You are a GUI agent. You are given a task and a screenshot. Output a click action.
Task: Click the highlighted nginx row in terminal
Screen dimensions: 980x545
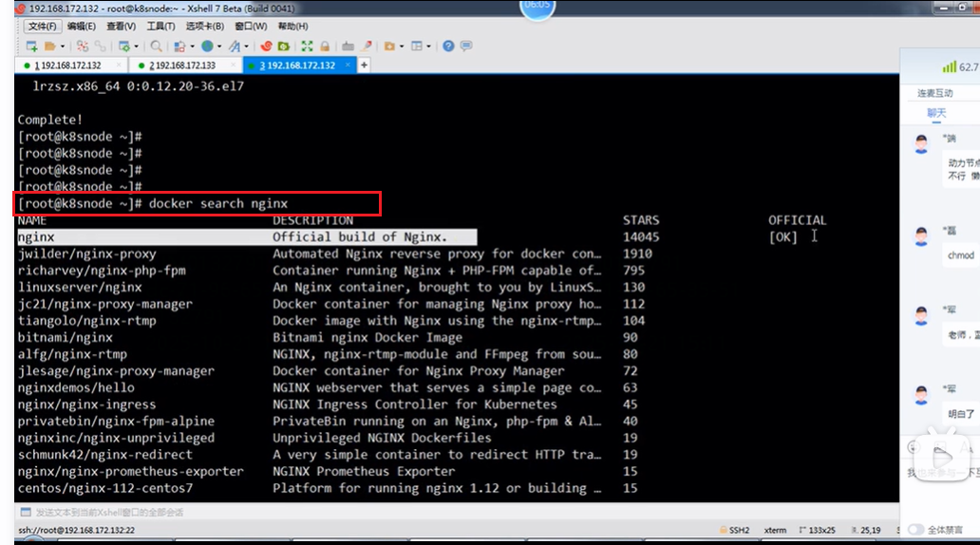pos(247,236)
